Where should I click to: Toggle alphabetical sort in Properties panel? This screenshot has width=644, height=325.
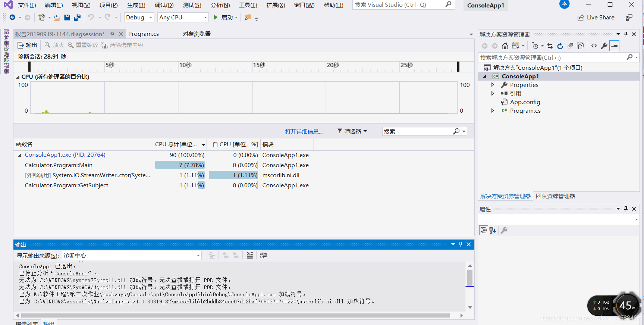tap(493, 230)
